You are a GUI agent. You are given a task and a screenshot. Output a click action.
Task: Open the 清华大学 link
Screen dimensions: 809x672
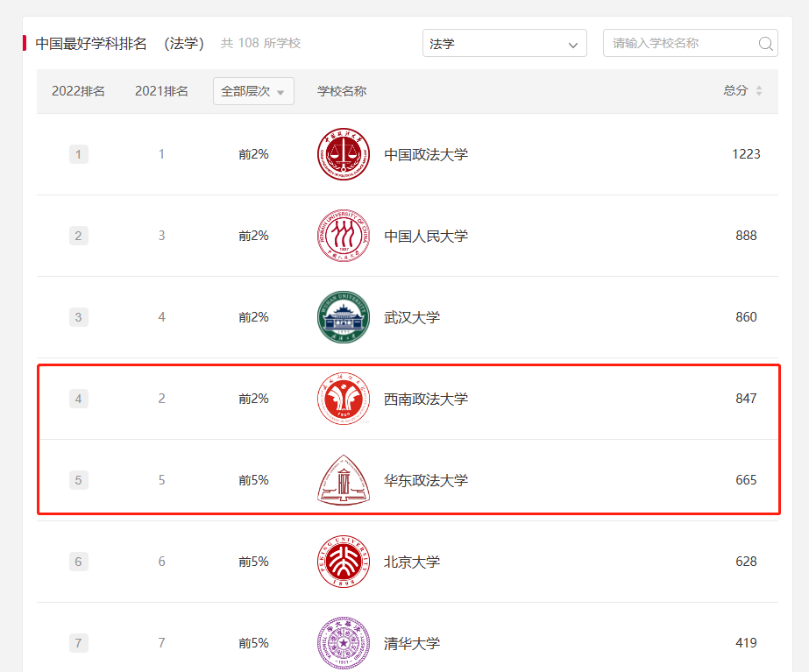click(x=412, y=643)
